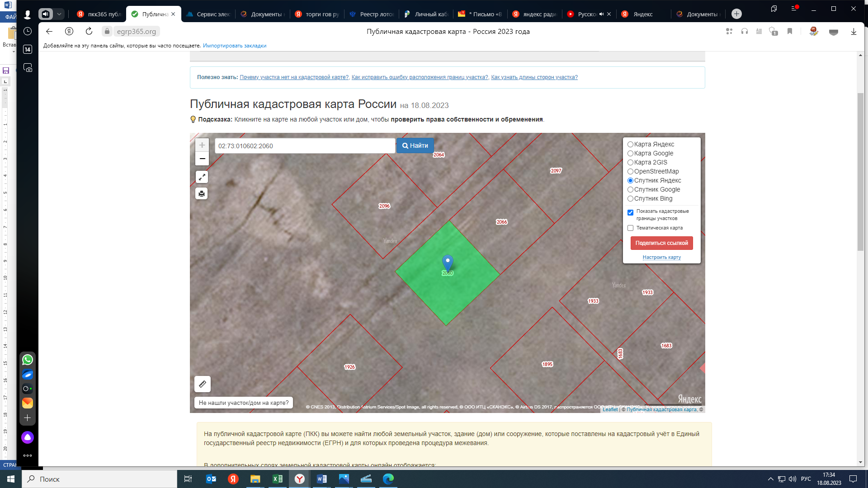Select Спутник Bing map layer
Screen dimensions: 868x488
click(x=630, y=199)
